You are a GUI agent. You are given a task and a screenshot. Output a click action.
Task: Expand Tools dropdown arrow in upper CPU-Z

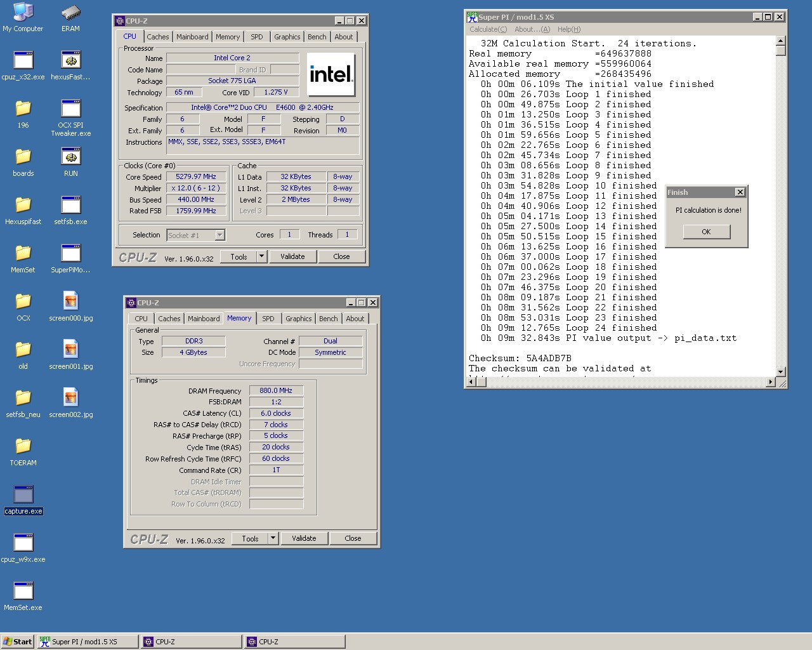coord(261,256)
